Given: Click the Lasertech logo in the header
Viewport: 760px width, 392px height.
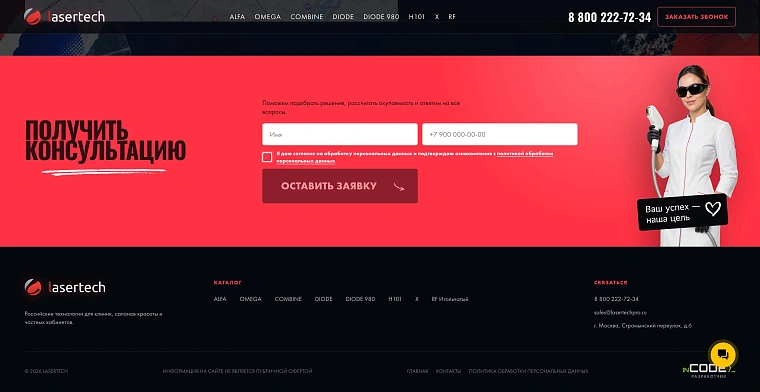Looking at the screenshot, I should (x=64, y=16).
